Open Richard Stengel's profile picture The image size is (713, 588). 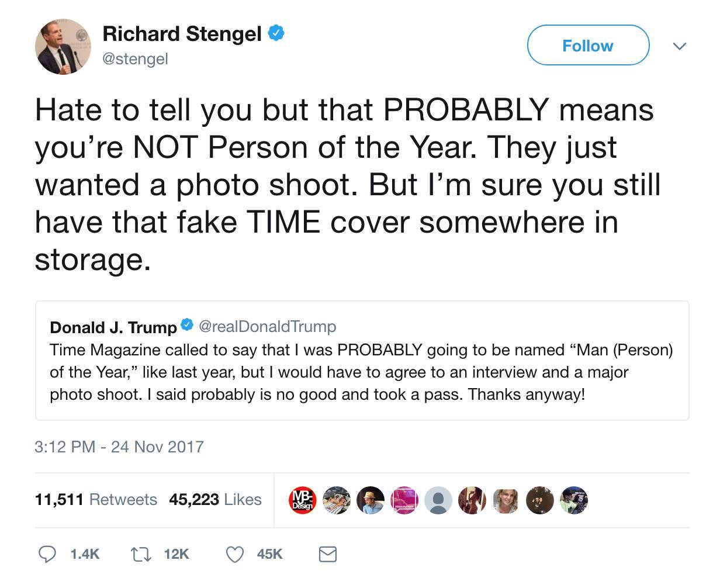pos(63,46)
